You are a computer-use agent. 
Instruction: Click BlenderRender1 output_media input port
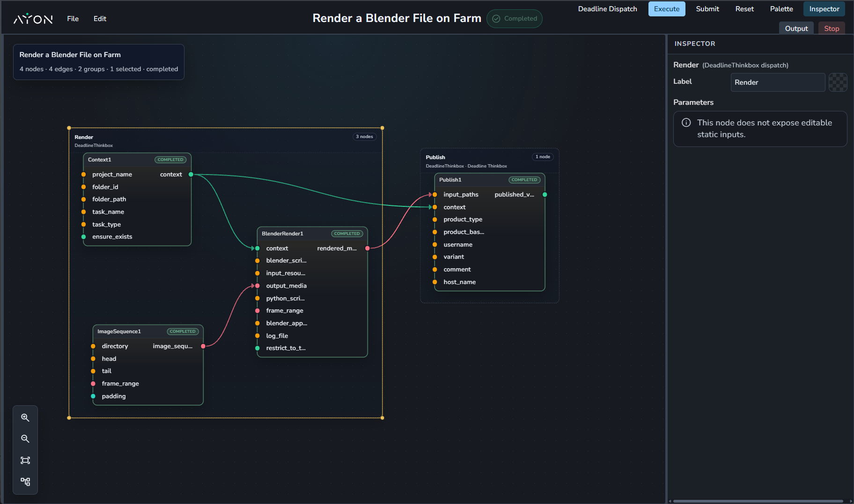point(258,286)
